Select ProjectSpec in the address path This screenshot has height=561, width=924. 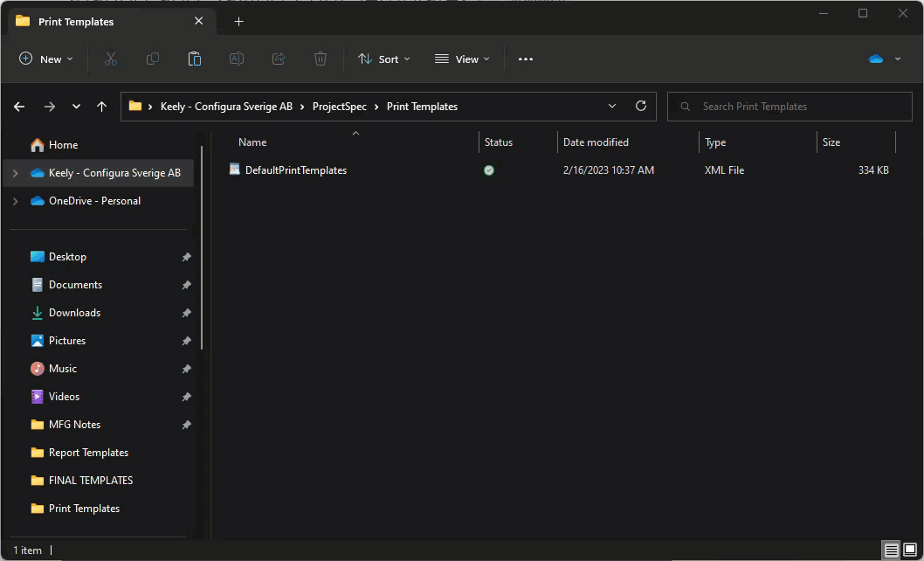(340, 107)
